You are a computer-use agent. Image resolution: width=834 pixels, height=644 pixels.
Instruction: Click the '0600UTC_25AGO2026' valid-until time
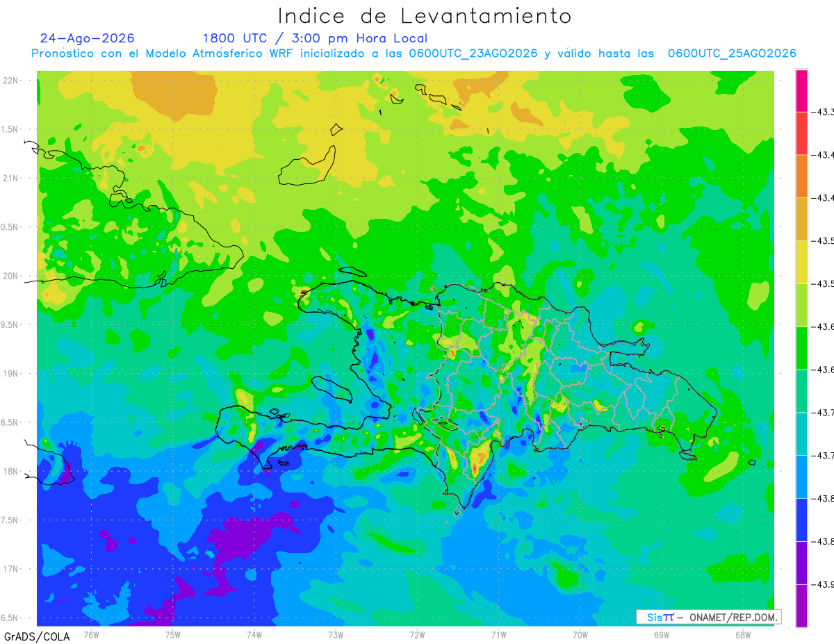[x=732, y=53]
